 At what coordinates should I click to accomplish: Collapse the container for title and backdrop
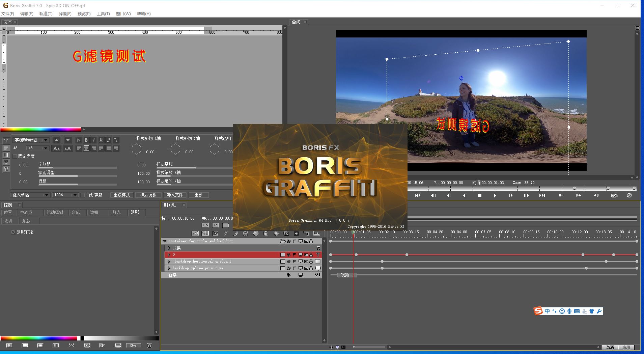(x=165, y=241)
